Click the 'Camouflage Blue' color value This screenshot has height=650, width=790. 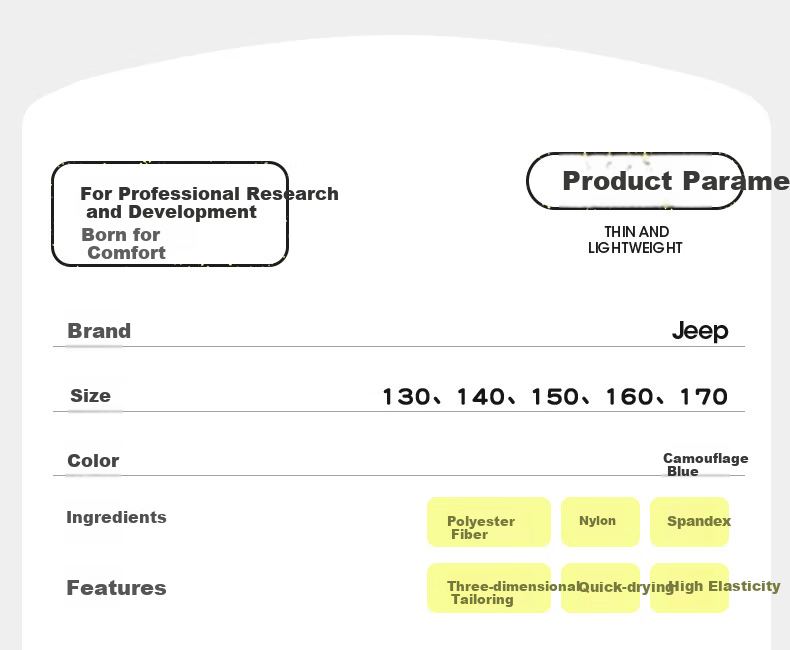[705, 465]
